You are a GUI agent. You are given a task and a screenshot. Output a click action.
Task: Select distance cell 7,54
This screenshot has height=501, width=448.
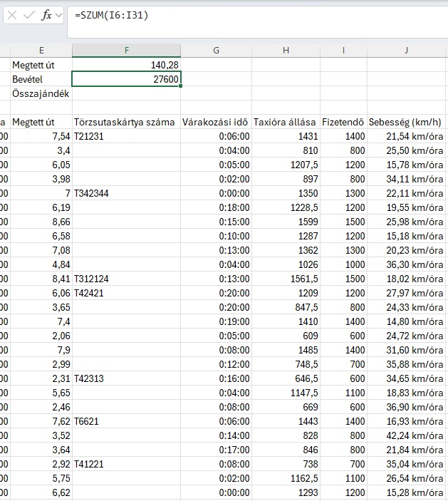coord(41,136)
